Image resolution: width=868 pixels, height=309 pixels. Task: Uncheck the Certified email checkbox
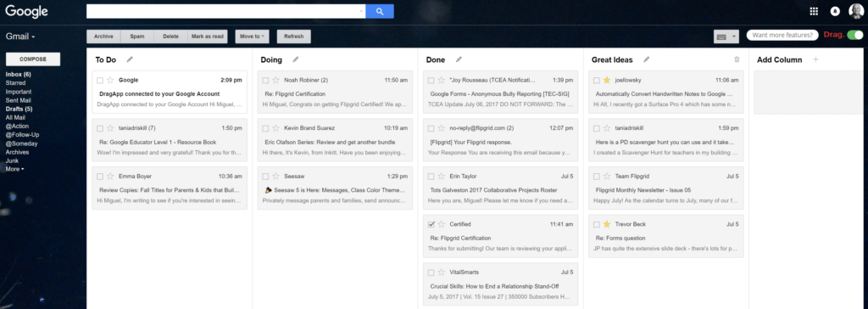tap(431, 224)
